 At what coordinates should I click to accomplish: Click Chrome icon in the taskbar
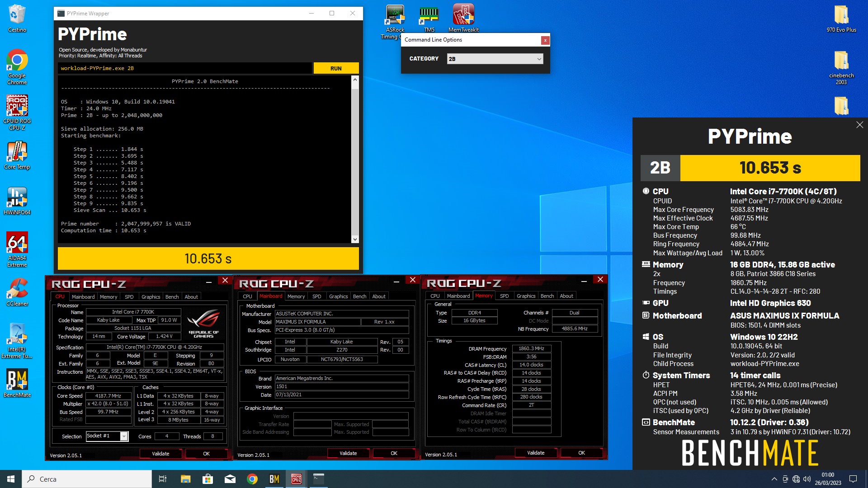[252, 479]
